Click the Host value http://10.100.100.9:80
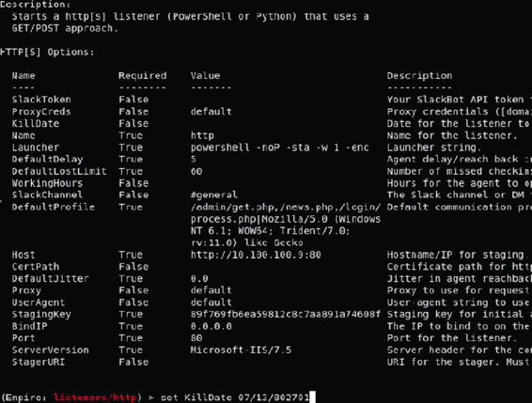This screenshot has width=532, height=403. pos(256,255)
